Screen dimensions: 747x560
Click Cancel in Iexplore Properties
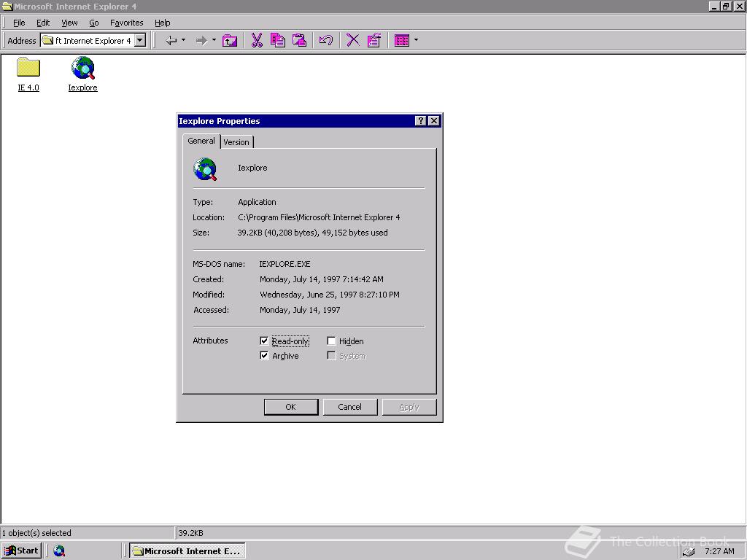click(350, 407)
